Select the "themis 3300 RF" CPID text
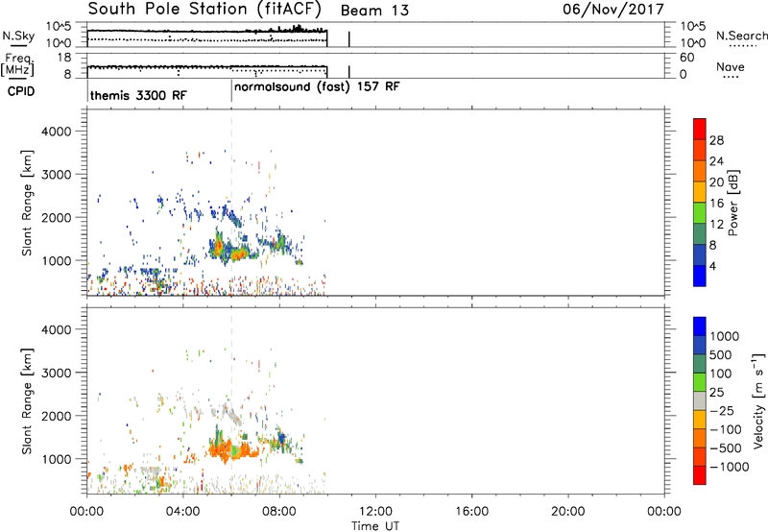Screen dimensions: 768x532 pyautogui.click(x=138, y=95)
